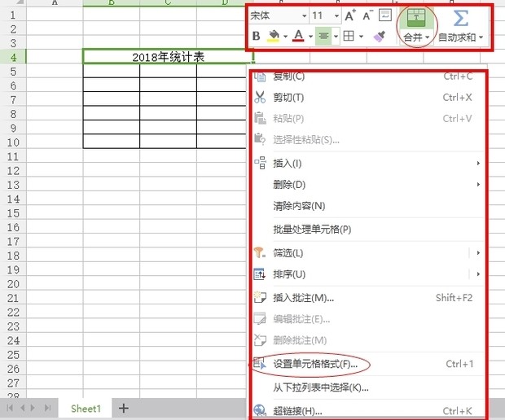Open the 自动求和 dropdown arrow

tap(481, 37)
